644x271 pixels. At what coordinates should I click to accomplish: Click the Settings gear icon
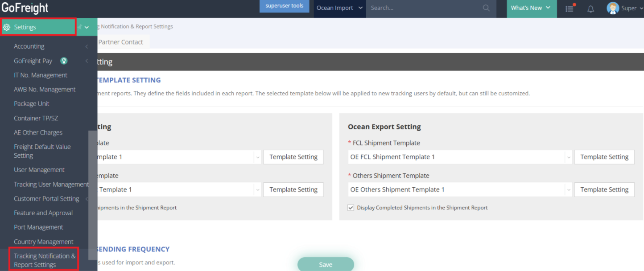coord(7,27)
